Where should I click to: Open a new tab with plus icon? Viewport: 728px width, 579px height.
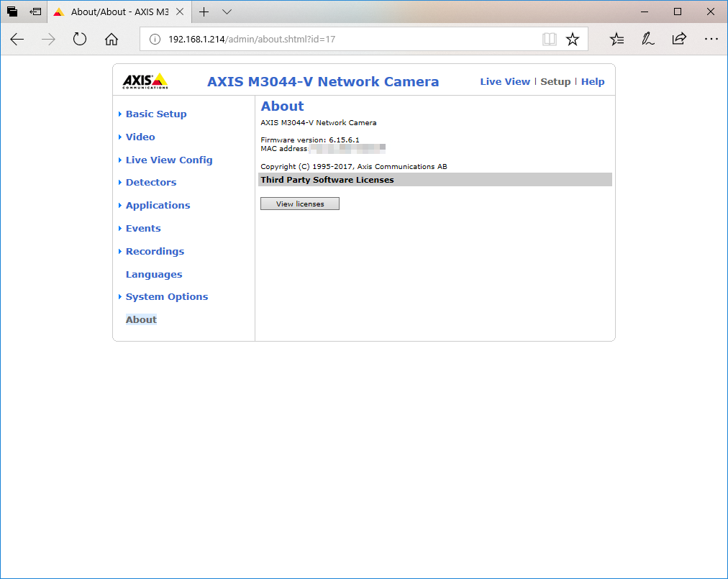(204, 12)
